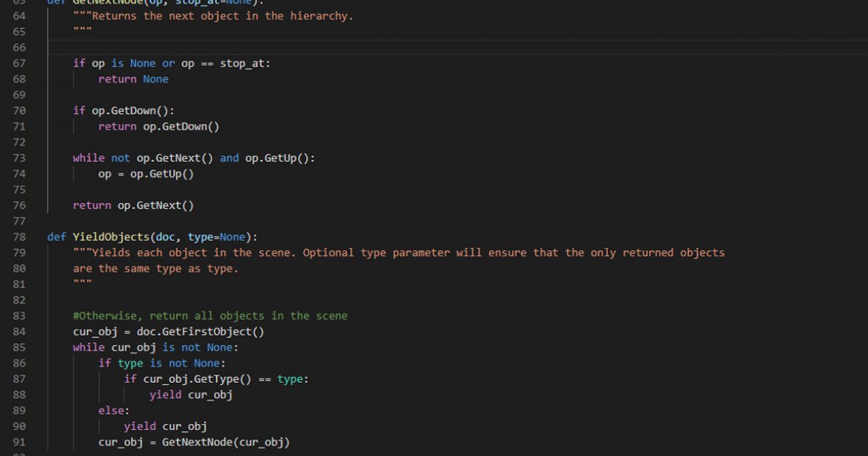Click doc.GetFirstObject() call on line 84
868x456 pixels.
[200, 332]
